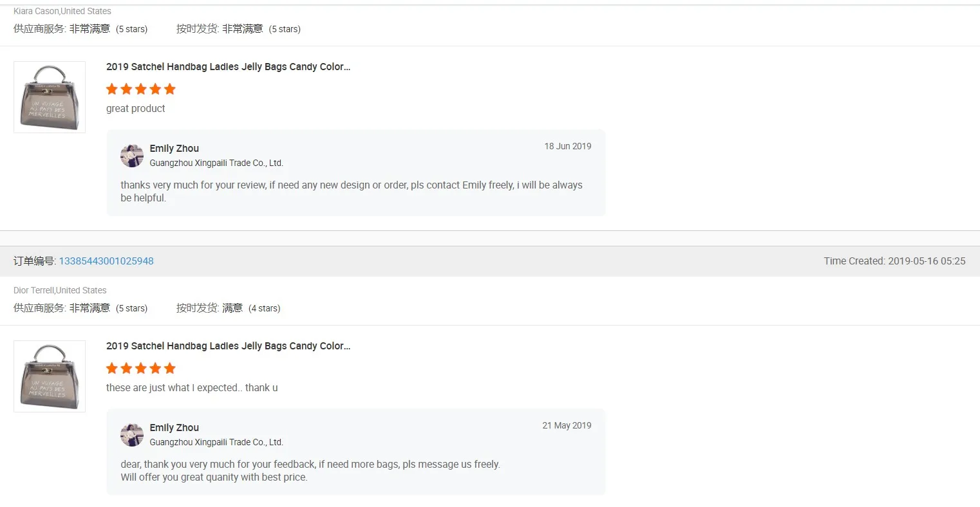Click five-star rating of 'great product' review
This screenshot has width=980, height=507.
tap(141, 89)
